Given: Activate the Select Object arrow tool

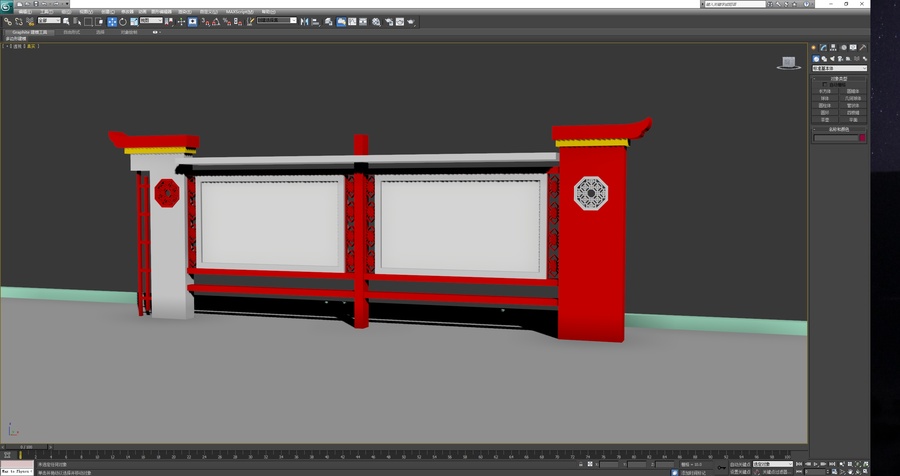Looking at the screenshot, I should click(x=66, y=22).
